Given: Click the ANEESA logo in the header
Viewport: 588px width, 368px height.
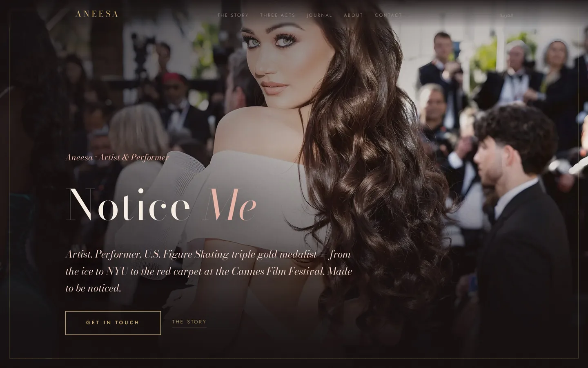Looking at the screenshot, I should (x=97, y=14).
